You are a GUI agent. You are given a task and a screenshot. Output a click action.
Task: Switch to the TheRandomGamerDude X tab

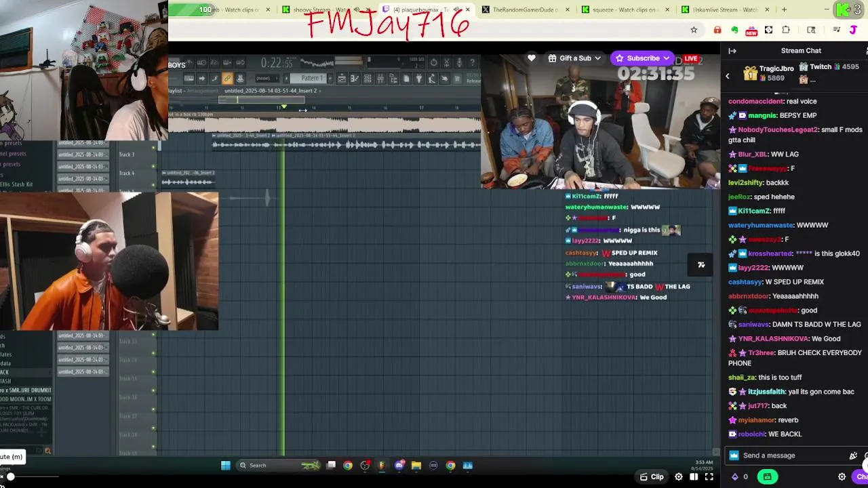pos(525,9)
